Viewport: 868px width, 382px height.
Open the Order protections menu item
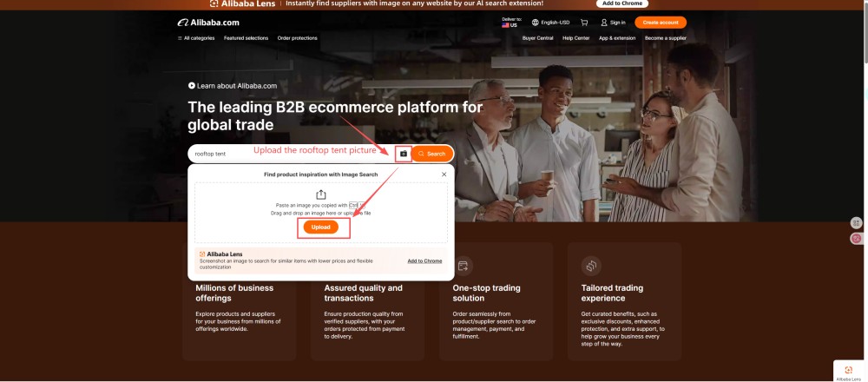(x=297, y=38)
